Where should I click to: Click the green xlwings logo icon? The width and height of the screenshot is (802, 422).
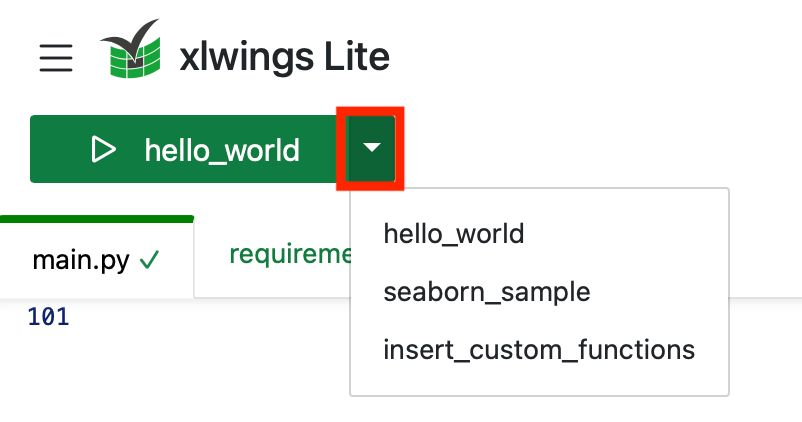pyautogui.click(x=131, y=50)
